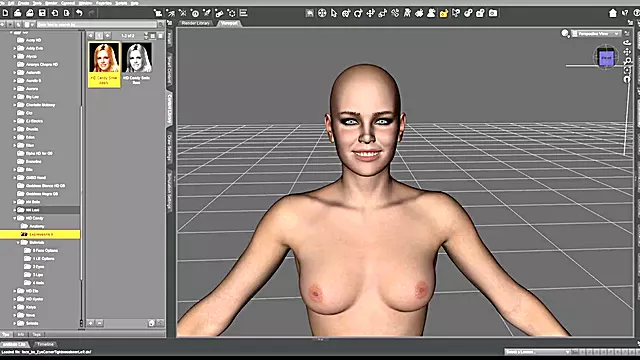The width and height of the screenshot is (640, 360).
Task: Open the Simulation Settings side tab
Action: coord(169,191)
